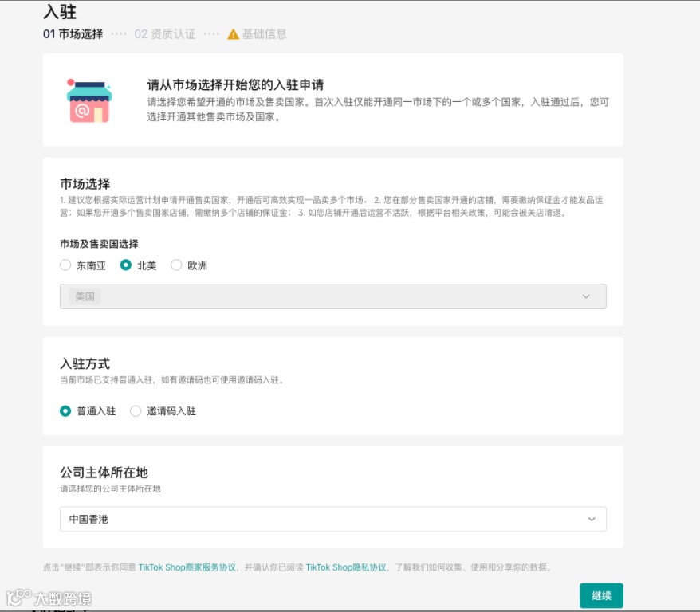Go to step 02 资质认证

click(x=165, y=34)
